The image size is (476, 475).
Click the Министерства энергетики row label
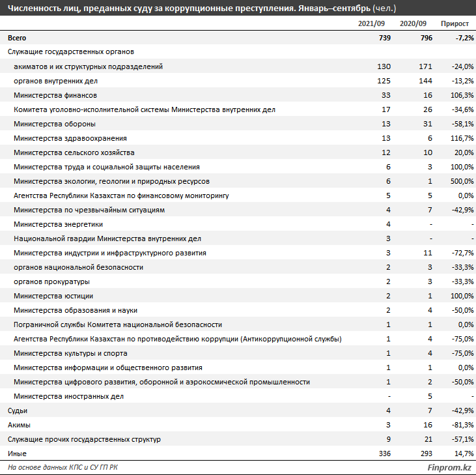click(x=57, y=224)
